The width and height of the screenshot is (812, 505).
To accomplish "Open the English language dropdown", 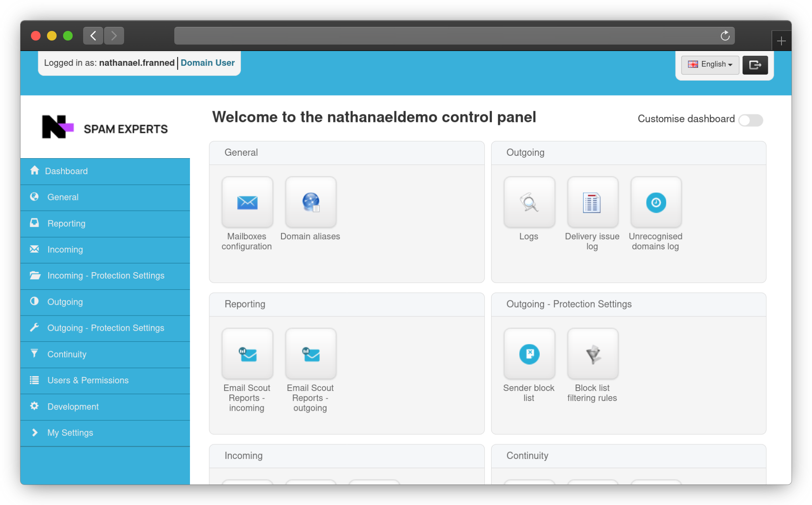I will pos(710,65).
